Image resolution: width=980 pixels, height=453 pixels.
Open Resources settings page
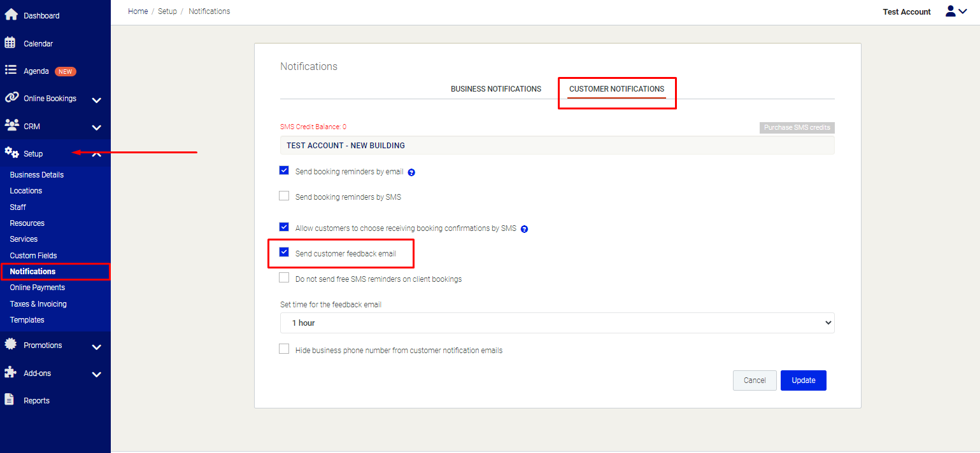[x=27, y=223]
